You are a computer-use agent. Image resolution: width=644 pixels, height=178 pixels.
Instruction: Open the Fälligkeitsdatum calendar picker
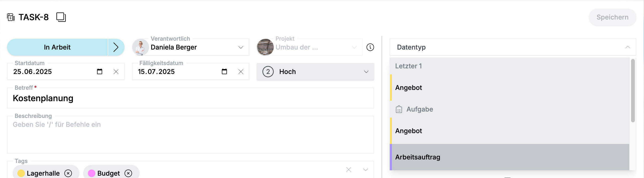tap(224, 72)
